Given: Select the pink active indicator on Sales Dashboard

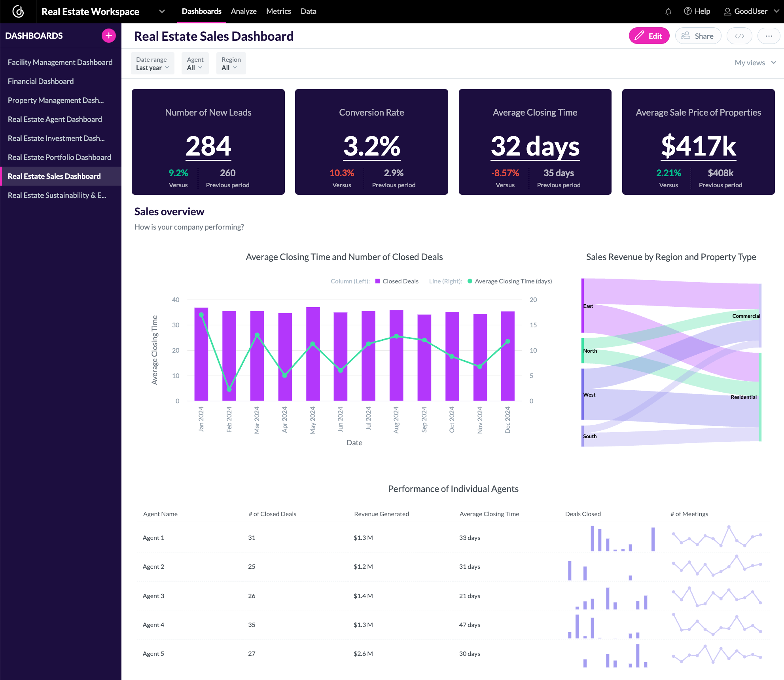Looking at the screenshot, I should click(1, 176).
